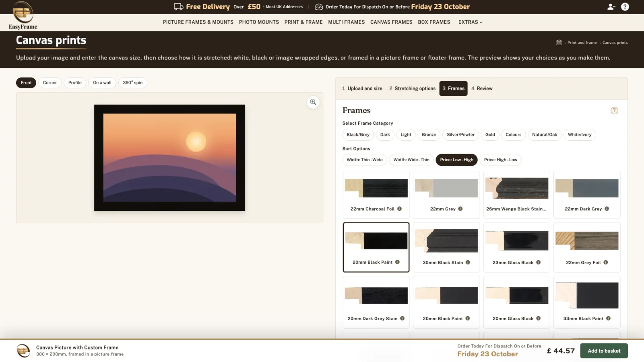Open the Frames help question icon
The image size is (644, 362).
(614, 111)
